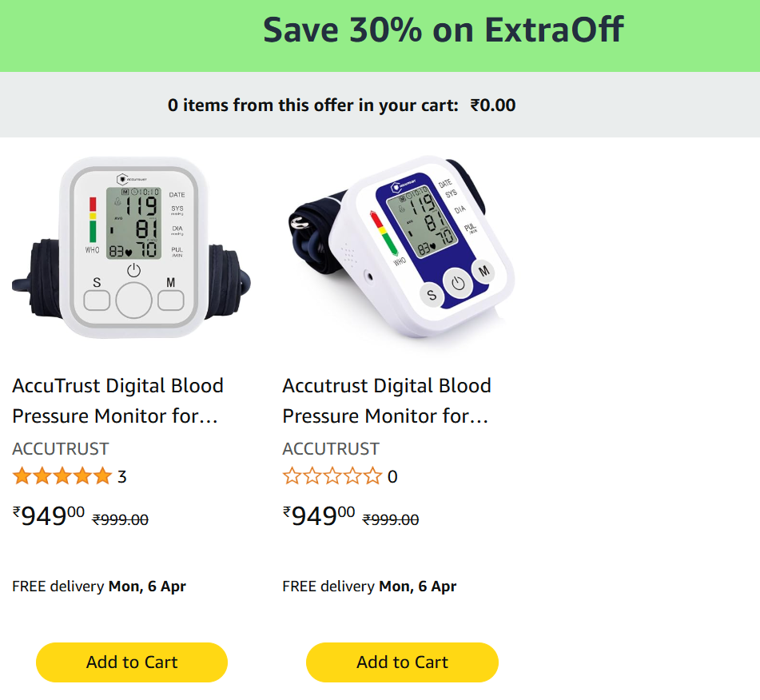Open the title of the five-star rated monitor
This screenshot has width=760, height=700.
pos(117,400)
